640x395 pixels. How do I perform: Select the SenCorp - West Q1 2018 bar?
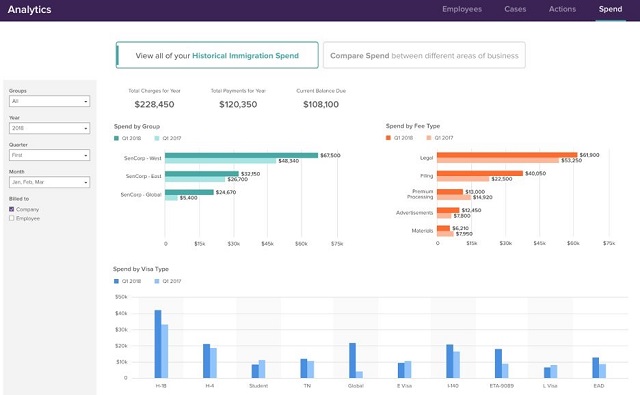click(x=241, y=155)
